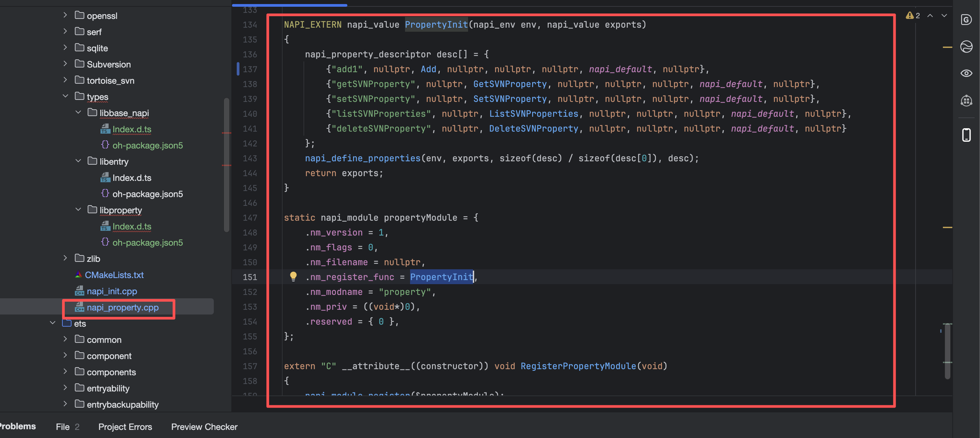This screenshot has height=438, width=980.
Task: Click the lightbulb quick-fix on line 151
Action: pyautogui.click(x=293, y=276)
